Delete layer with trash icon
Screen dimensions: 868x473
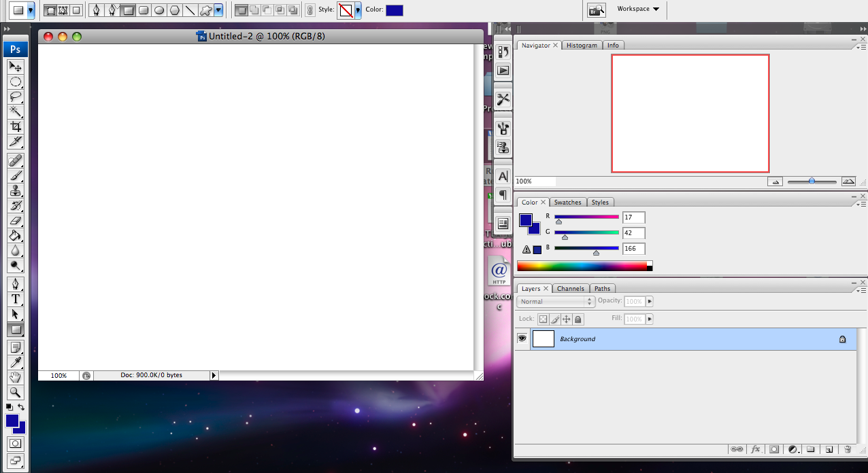coord(848,449)
